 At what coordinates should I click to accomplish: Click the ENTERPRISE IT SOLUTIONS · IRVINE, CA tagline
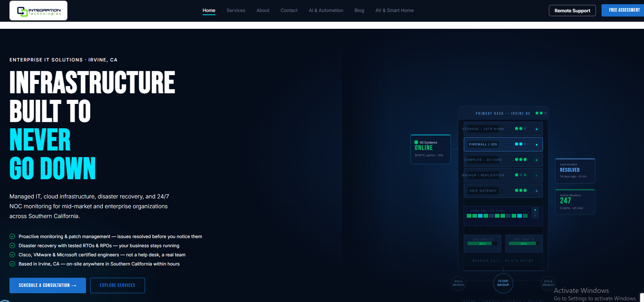point(64,60)
